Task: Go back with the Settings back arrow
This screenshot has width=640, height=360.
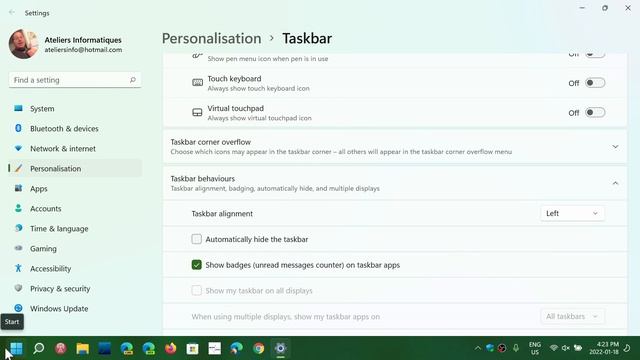Action: pos(12,13)
